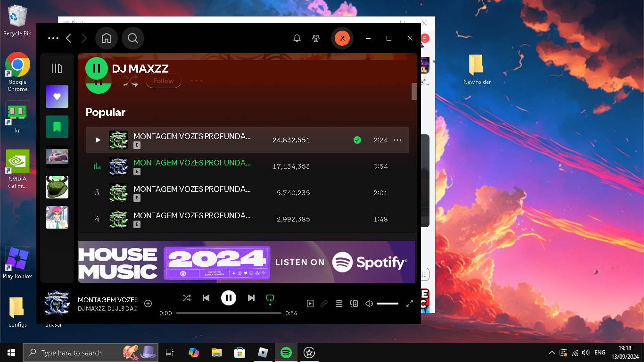Viewport: 644px width, 362px height.
Task: Click the play count 2,992,385
Action: [x=293, y=219]
